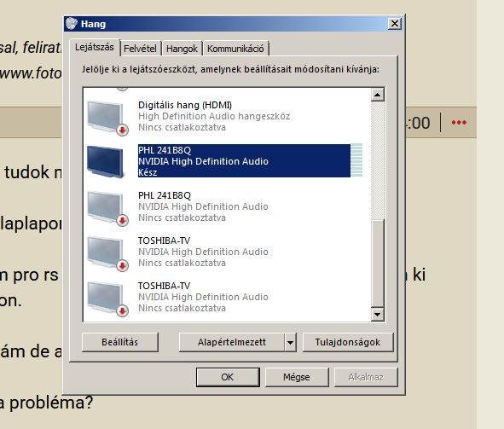Open the Hangok tab
This screenshot has width=504, height=429.
182,49
